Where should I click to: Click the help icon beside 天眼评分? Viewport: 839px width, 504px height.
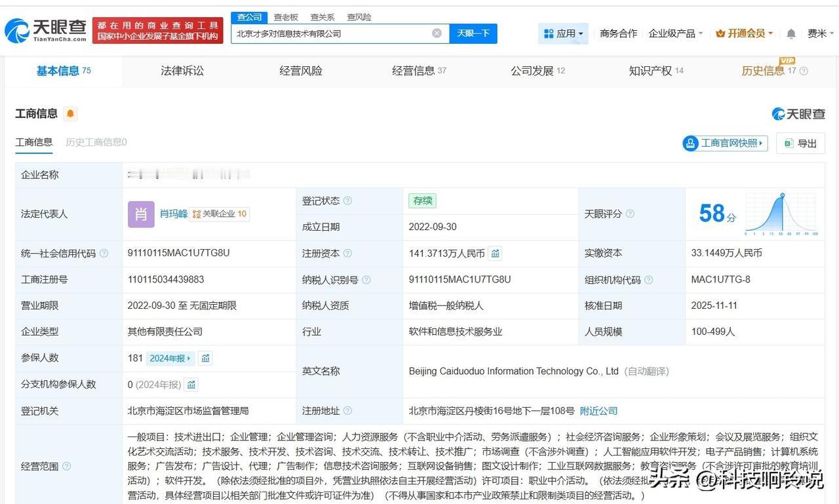point(630,214)
